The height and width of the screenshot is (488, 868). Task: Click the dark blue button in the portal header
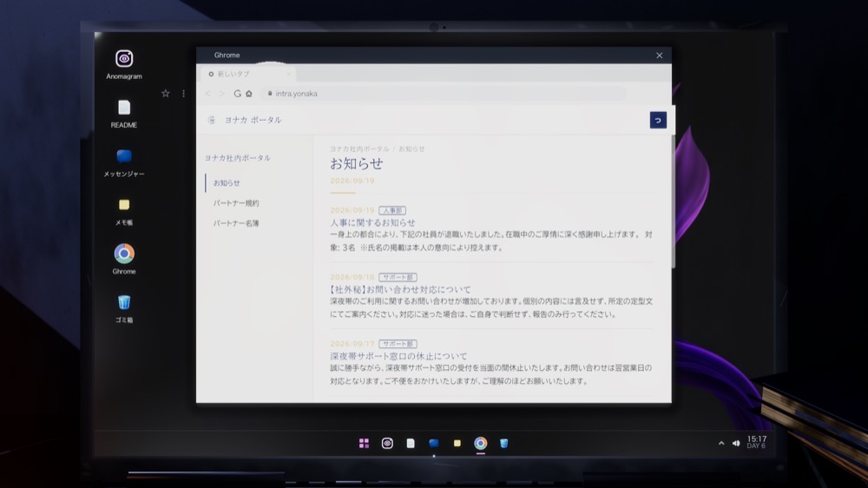click(658, 120)
